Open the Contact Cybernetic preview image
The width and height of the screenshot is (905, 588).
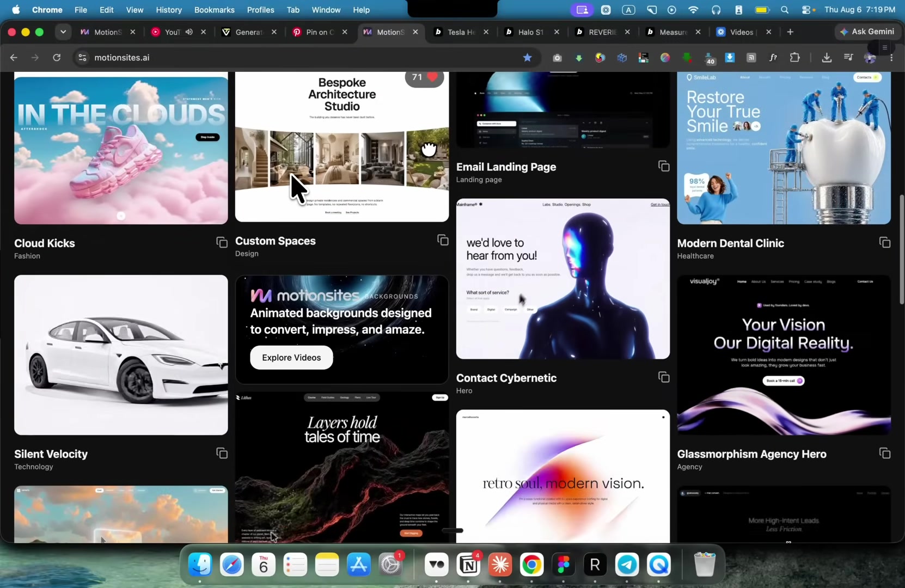pyautogui.click(x=563, y=279)
